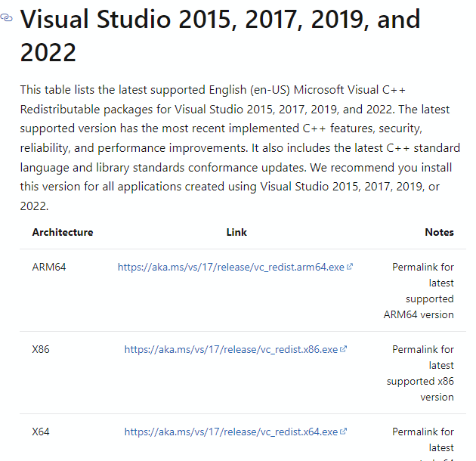
Task: Click the Link column header
Action: tap(236, 232)
